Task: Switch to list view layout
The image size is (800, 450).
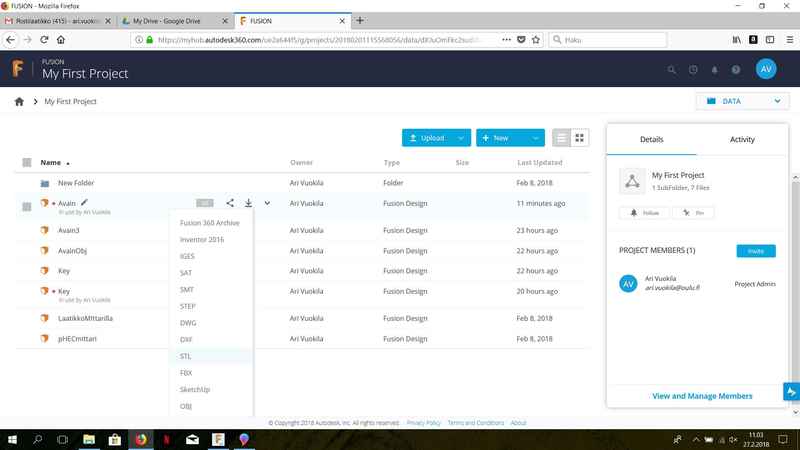Action: coord(561,138)
